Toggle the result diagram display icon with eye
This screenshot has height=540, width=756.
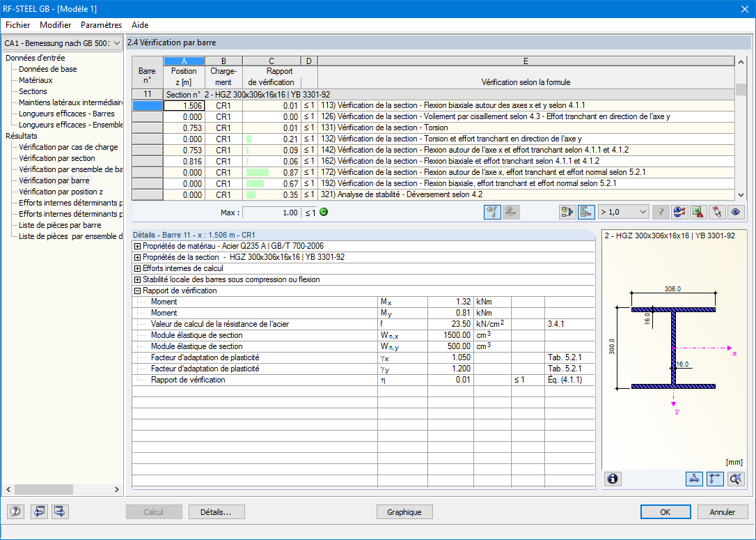click(492, 212)
